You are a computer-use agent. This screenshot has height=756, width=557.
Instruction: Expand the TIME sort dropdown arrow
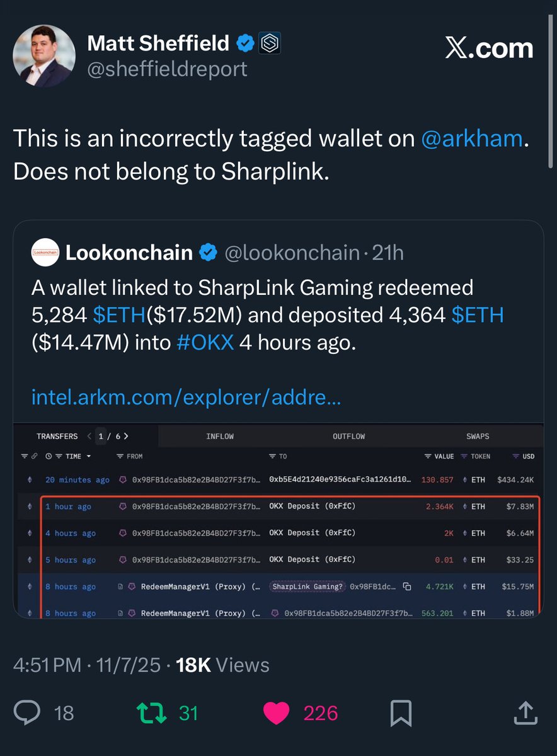89,456
